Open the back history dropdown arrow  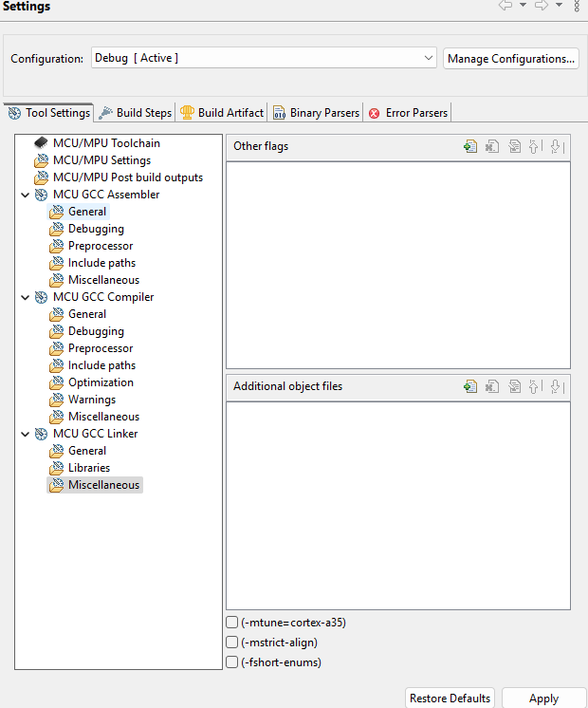point(523,5)
